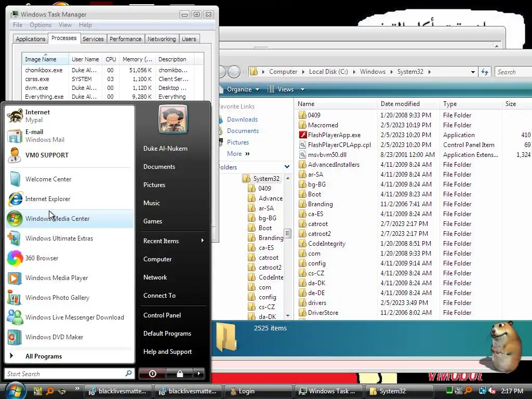This screenshot has height=399, width=532.
Task: Open Views dropdown arrow
Action: 302,89
